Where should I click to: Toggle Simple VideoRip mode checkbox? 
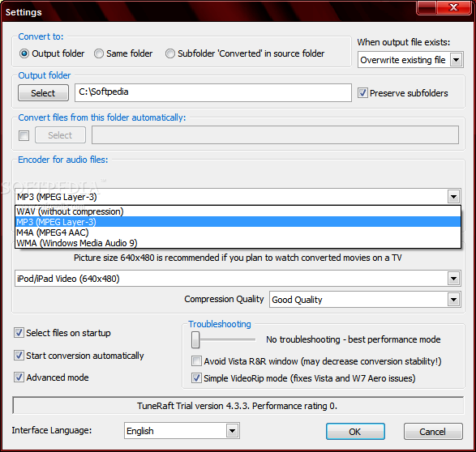click(196, 378)
